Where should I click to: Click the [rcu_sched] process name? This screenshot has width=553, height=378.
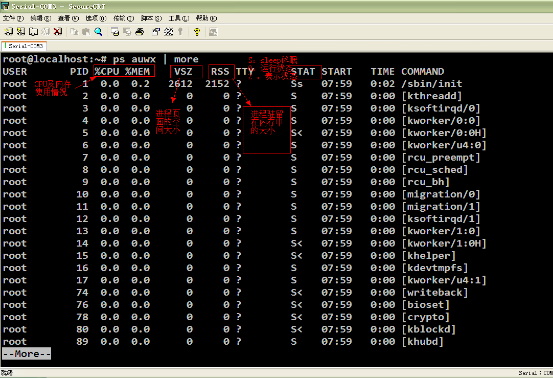pos(435,170)
